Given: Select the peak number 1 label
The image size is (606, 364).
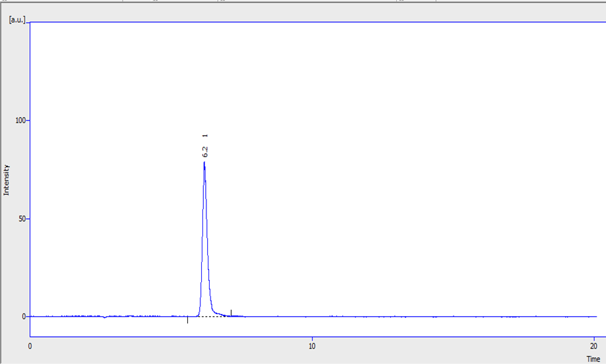Looking at the screenshot, I should tap(205, 136).
